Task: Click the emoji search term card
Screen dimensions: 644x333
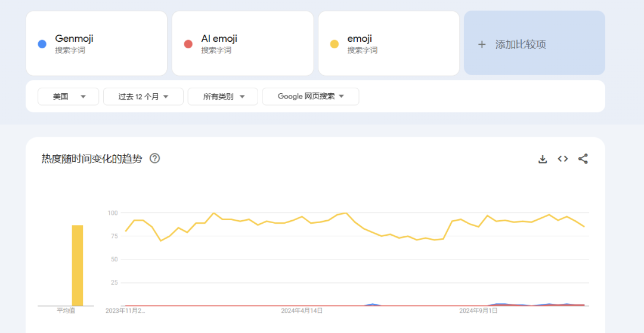Action: tap(389, 44)
